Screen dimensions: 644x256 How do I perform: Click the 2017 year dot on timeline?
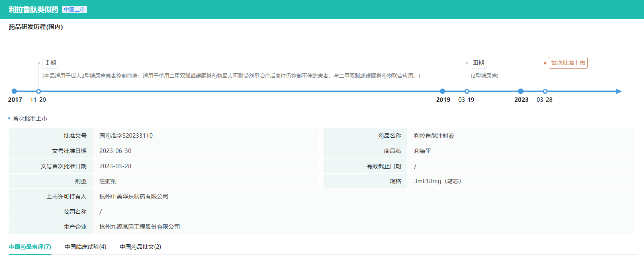pyautogui.click(x=14, y=91)
